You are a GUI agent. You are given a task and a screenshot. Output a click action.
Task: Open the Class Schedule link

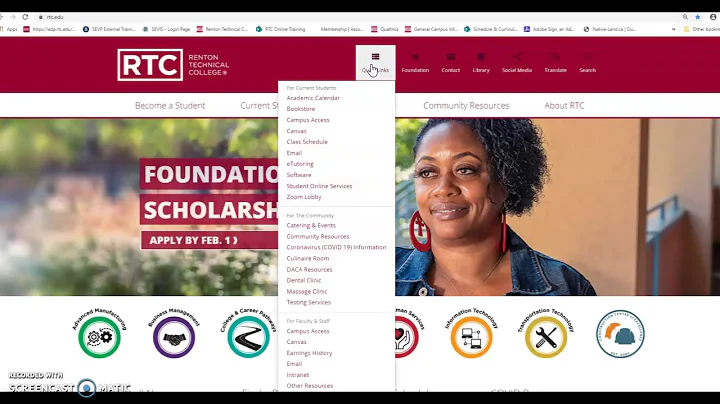pos(307,142)
